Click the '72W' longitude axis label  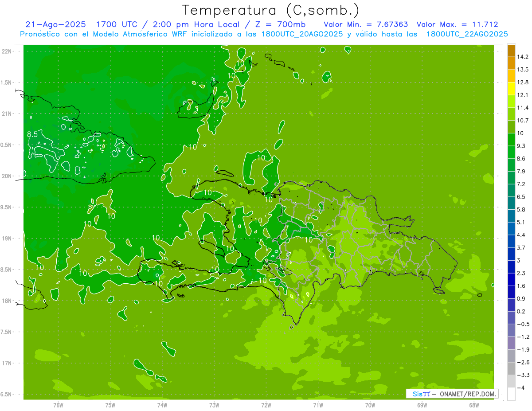[x=266, y=405]
